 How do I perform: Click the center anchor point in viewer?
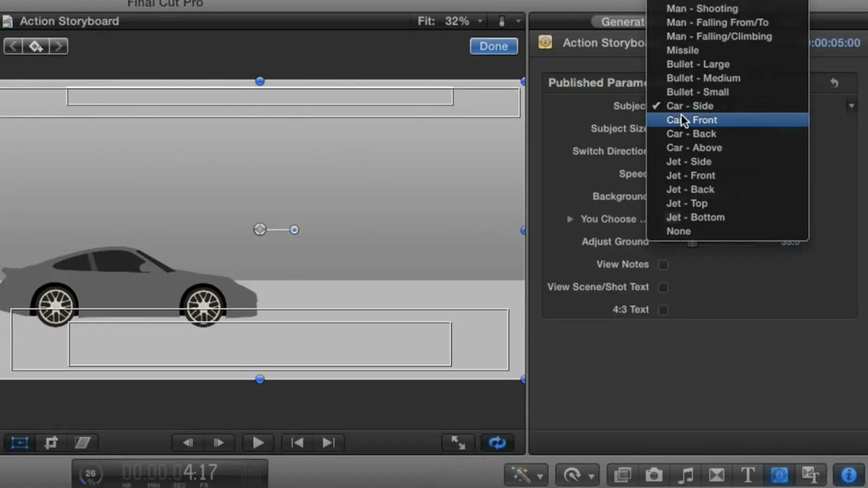tap(260, 229)
